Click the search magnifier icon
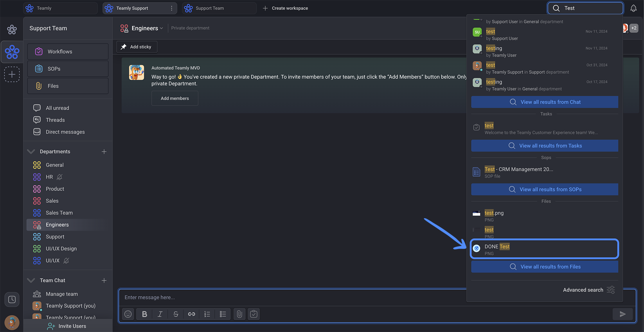This screenshot has height=332, width=644. point(556,8)
